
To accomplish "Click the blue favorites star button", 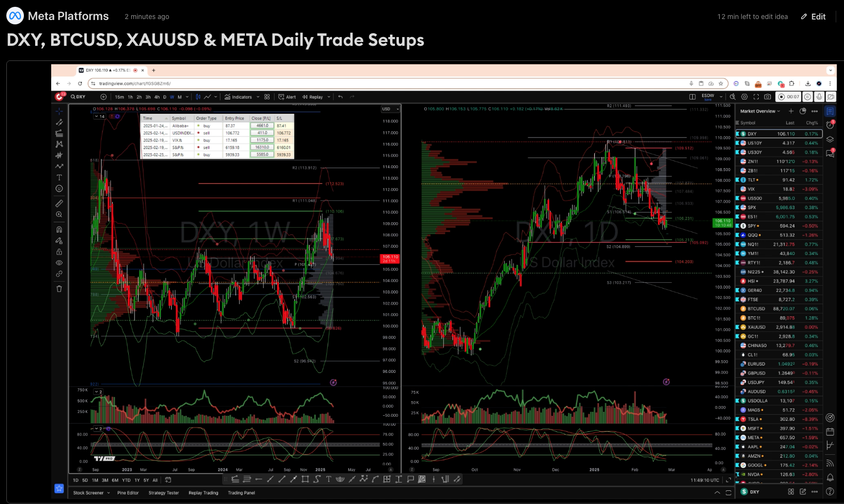I will pos(59,488).
